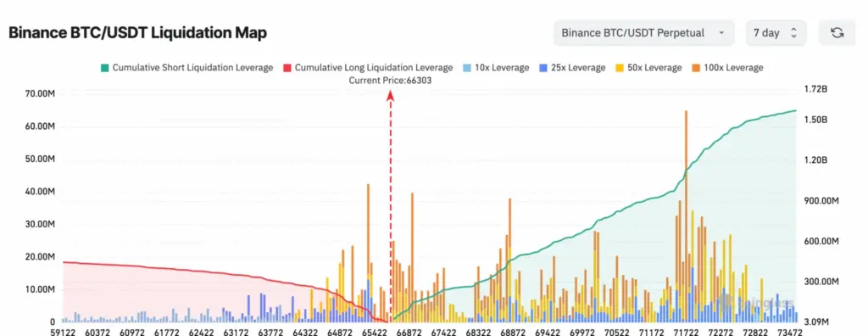Click the 20.00M left axis label
The image size is (868, 336).
[x=39, y=257]
